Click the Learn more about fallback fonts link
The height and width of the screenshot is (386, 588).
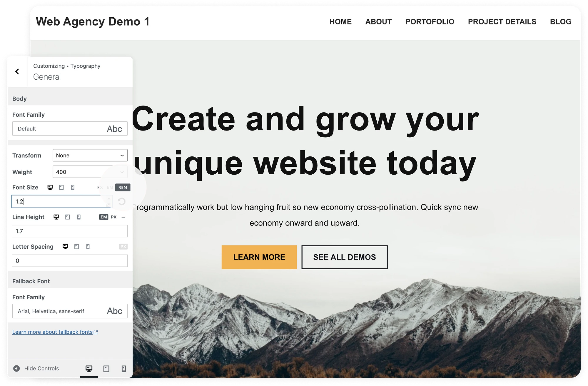click(55, 332)
